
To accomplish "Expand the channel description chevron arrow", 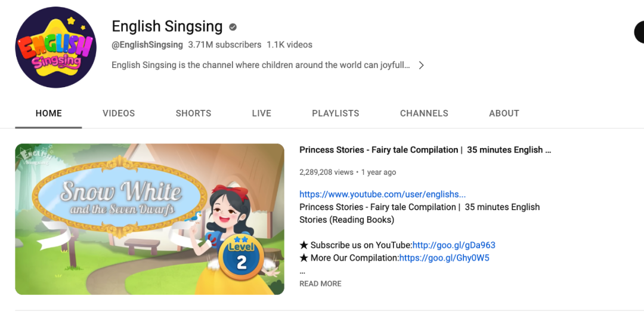I will [x=421, y=65].
